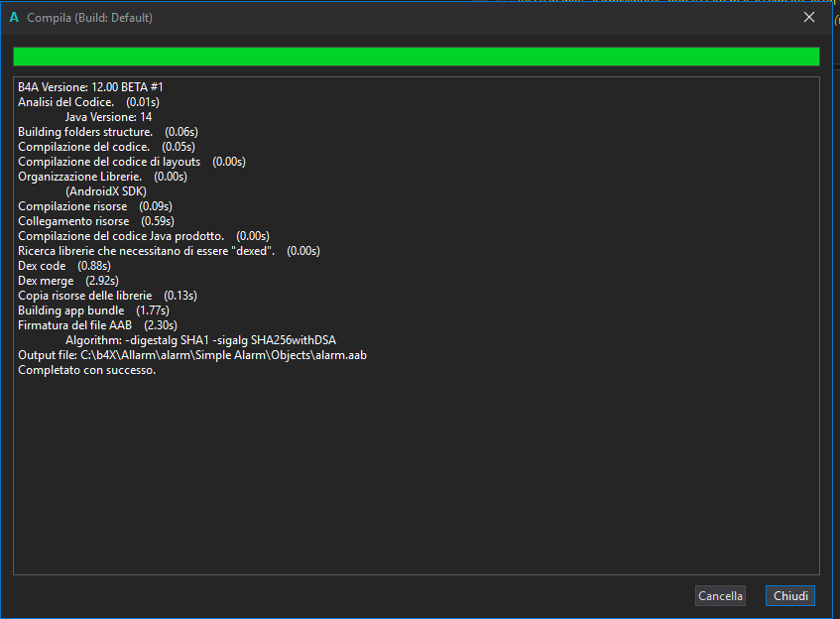Click the Algorithm -digestalg SHA1 line
840x619 pixels.
click(x=200, y=340)
